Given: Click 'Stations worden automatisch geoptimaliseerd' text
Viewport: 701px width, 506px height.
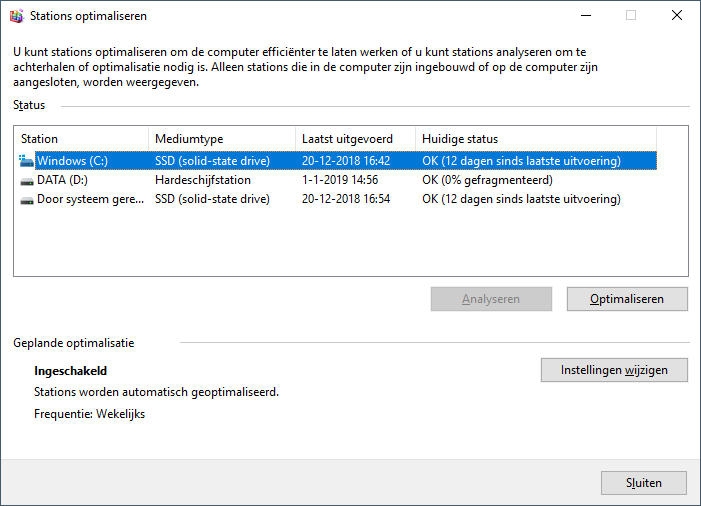Looking at the screenshot, I should (156, 392).
